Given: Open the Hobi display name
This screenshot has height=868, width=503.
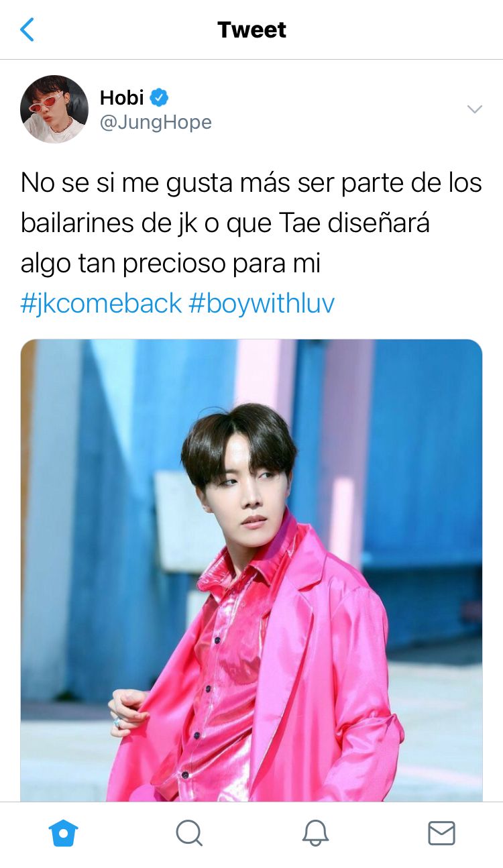Looking at the screenshot, I should tap(122, 98).
